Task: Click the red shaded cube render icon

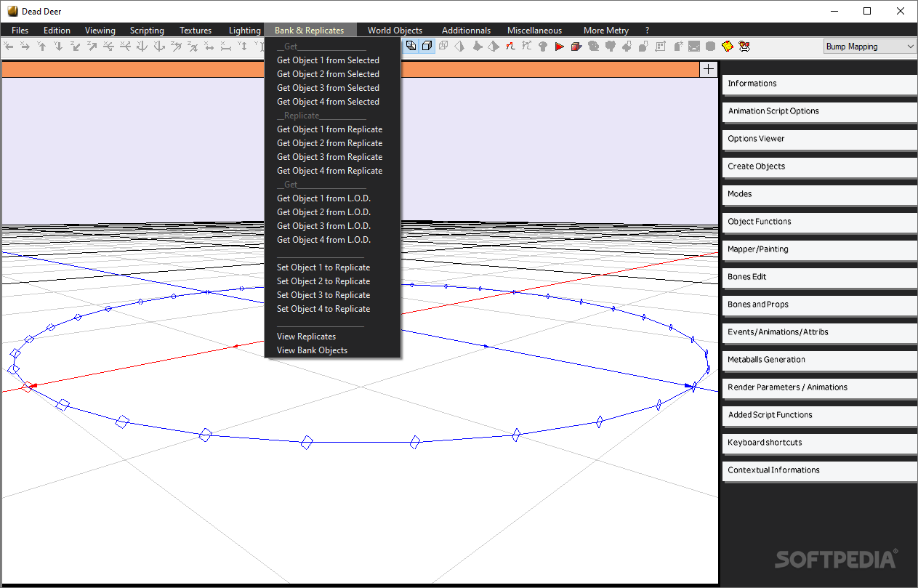Action: coord(576,47)
